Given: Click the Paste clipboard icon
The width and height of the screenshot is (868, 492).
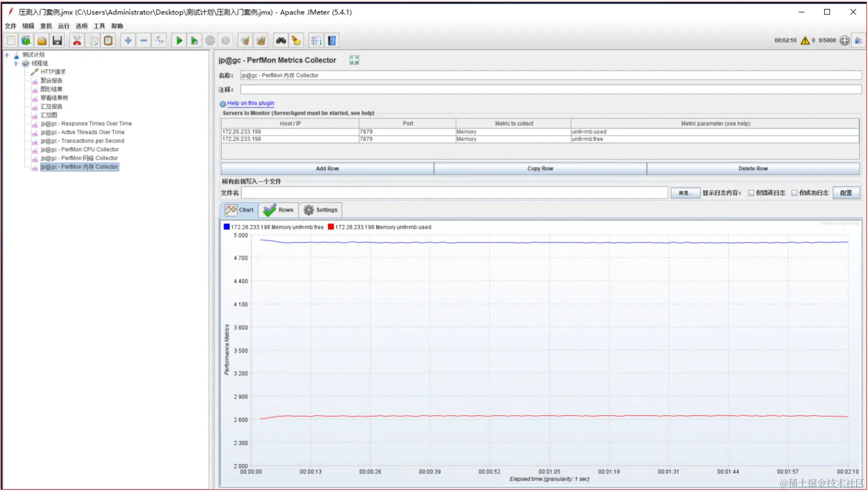Looking at the screenshot, I should (x=108, y=40).
